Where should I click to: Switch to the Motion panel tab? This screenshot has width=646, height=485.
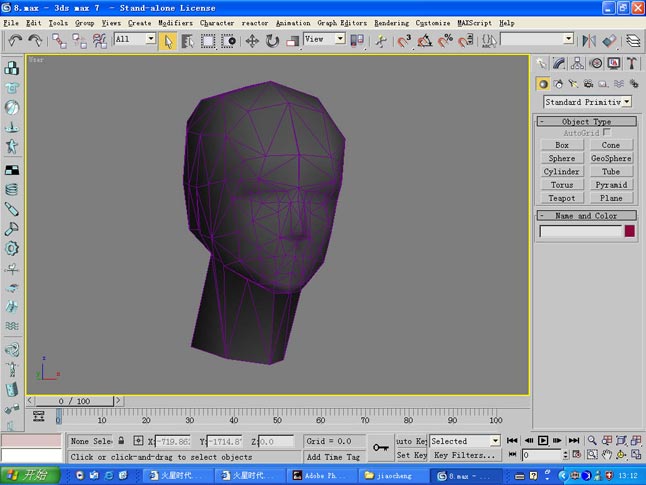click(x=596, y=63)
